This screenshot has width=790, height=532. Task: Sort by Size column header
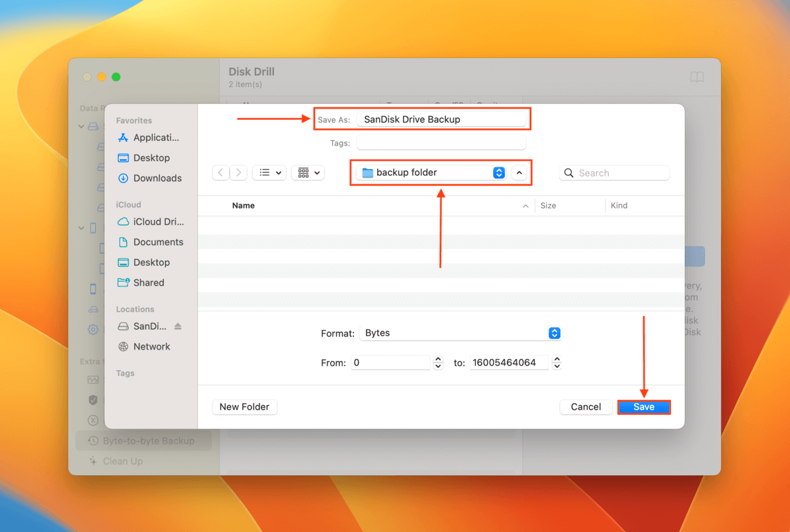click(x=548, y=205)
